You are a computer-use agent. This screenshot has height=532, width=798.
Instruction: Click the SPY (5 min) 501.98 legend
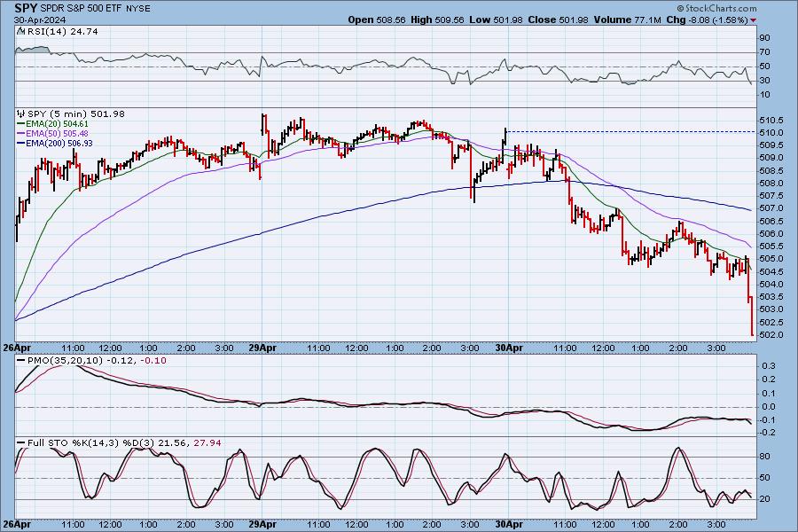click(76, 114)
